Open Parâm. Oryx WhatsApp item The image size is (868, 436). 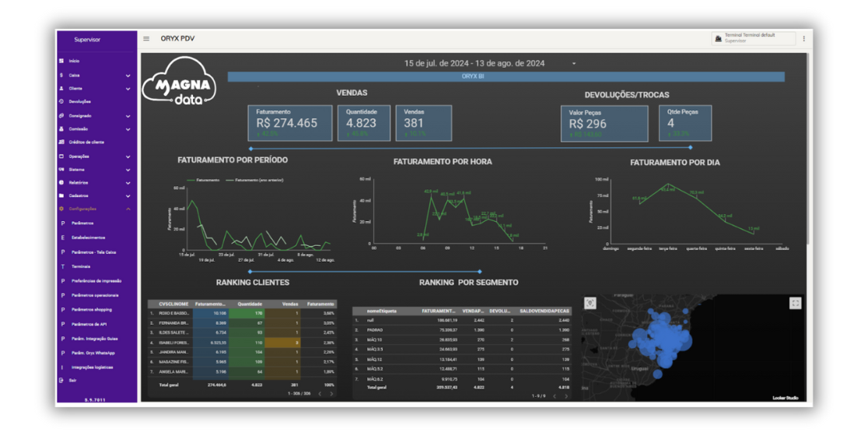[x=93, y=353]
